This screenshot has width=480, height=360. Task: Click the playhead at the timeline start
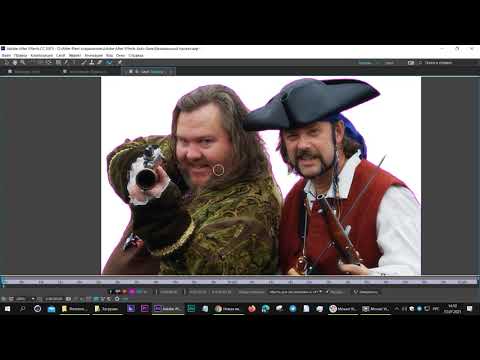pyautogui.click(x=3, y=282)
